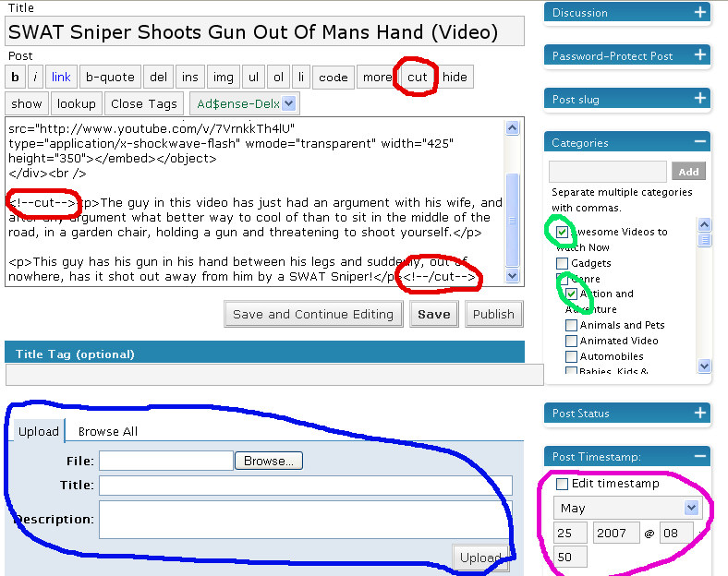Expand the Discussion panel
Image resolution: width=728 pixels, height=576 pixels.
(x=700, y=12)
